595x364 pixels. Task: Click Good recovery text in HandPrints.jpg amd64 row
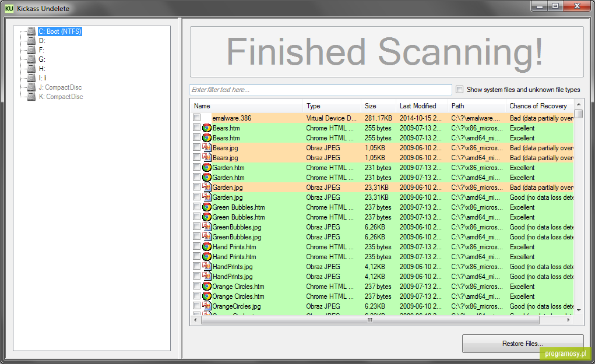[x=541, y=277]
